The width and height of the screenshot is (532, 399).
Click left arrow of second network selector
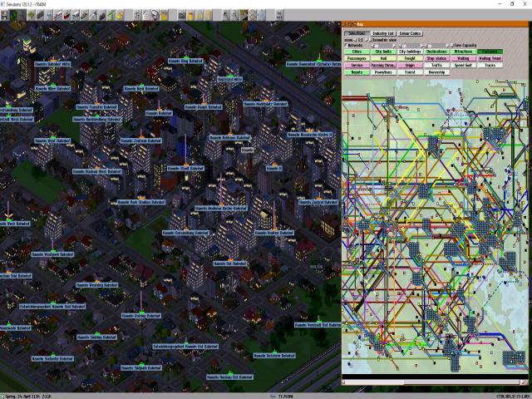(x=401, y=46)
